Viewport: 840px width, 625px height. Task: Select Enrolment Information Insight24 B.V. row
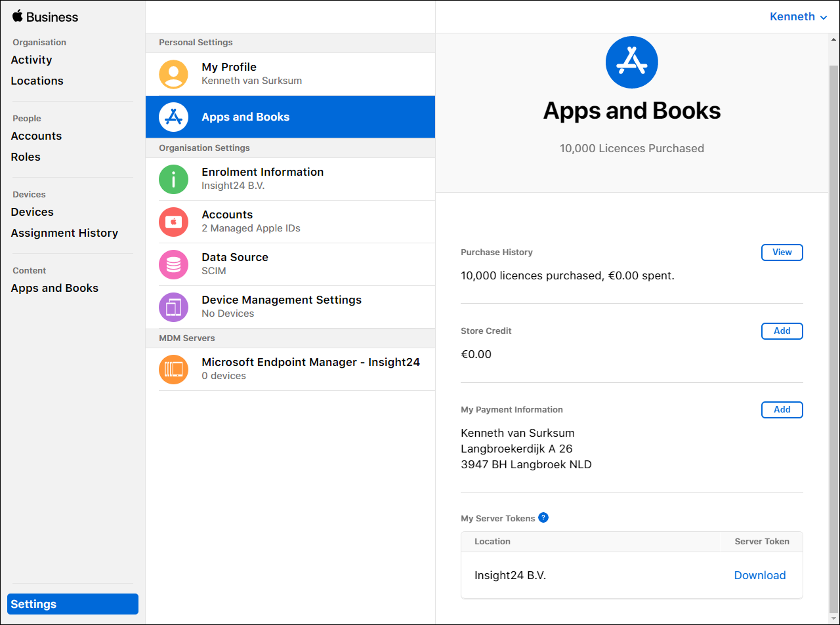point(290,179)
